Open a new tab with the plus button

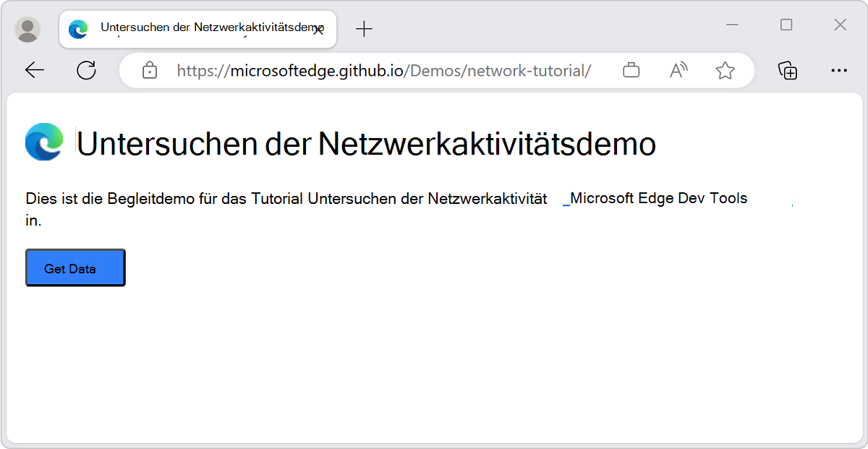[x=364, y=29]
